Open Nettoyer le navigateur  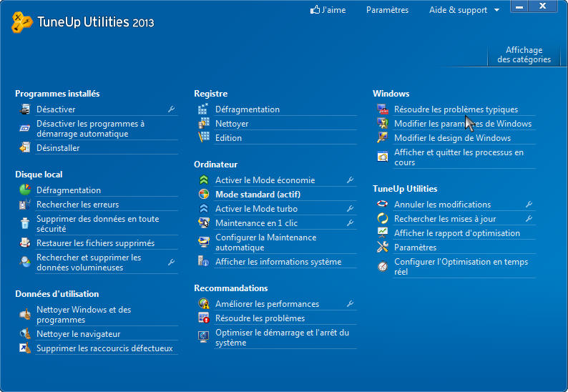pos(78,333)
